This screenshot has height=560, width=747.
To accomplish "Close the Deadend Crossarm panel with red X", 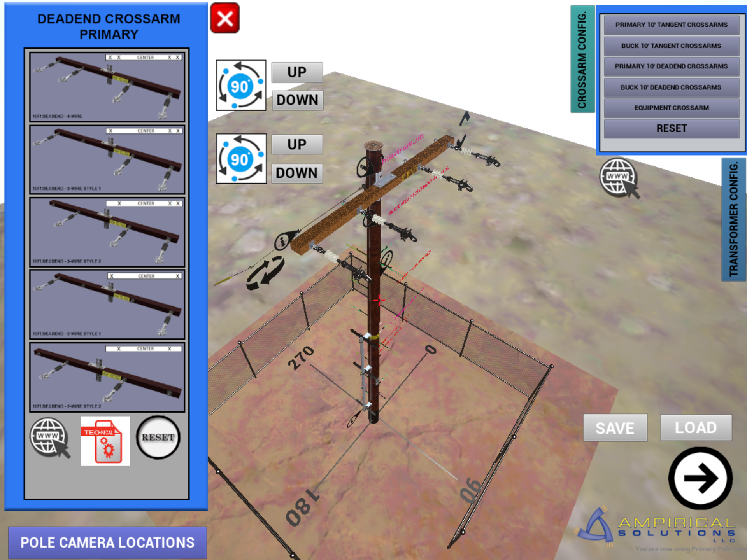I will click(225, 18).
